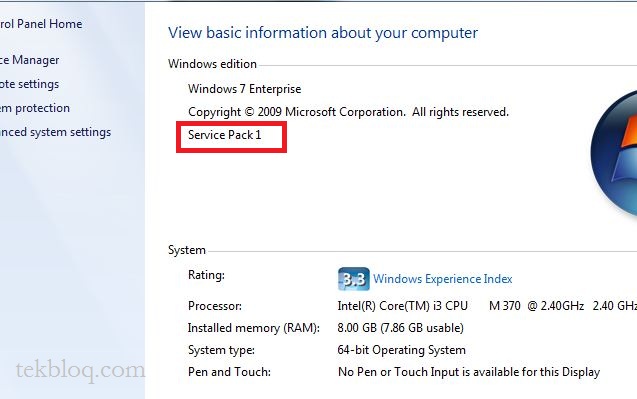Screen dimensions: 637x399
Task: Open System protection in the sidebar
Action: 35,108
